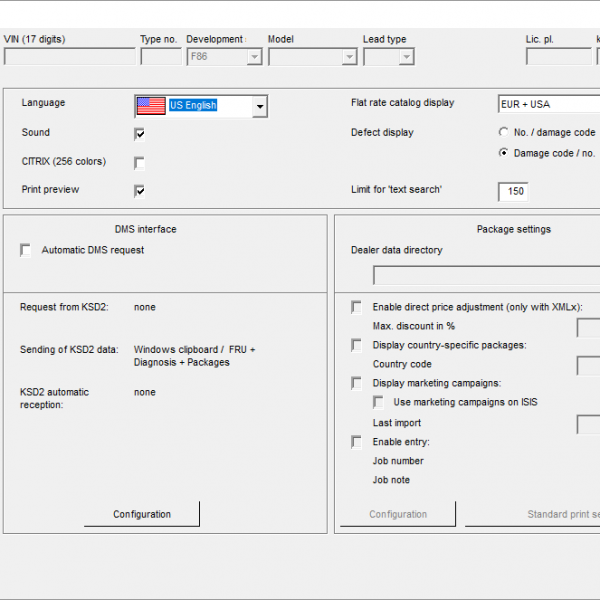Select the 'No. / damage code' radio option
Viewport: 600px width, 600px height.
click(x=503, y=132)
